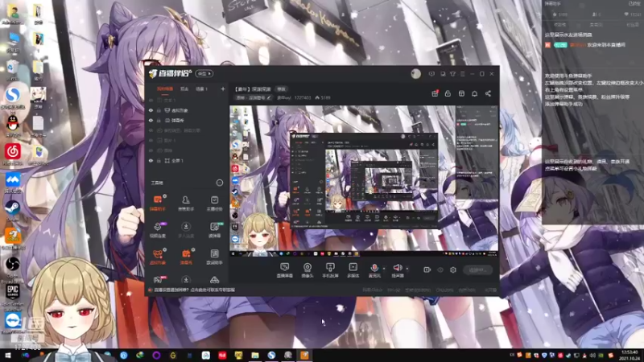This screenshot has width=644, height=362.
Task: Expand the speaker options arrow
Action: coord(407,269)
